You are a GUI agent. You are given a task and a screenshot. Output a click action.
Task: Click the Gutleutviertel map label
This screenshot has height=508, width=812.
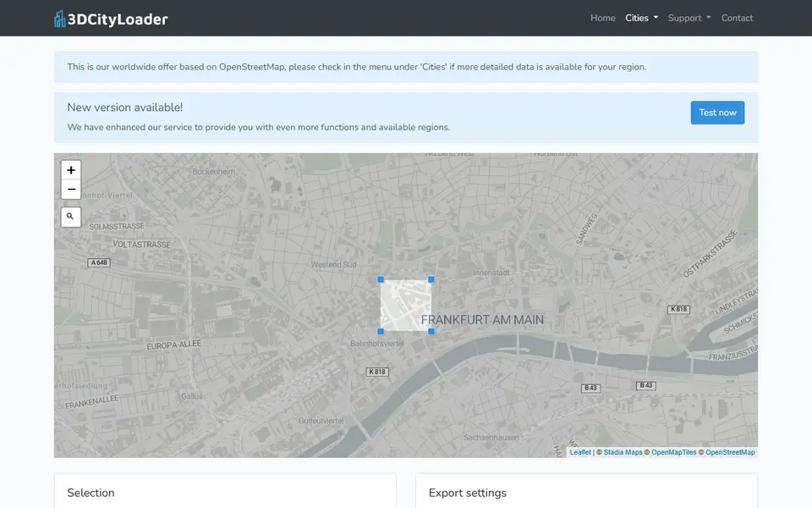click(321, 421)
